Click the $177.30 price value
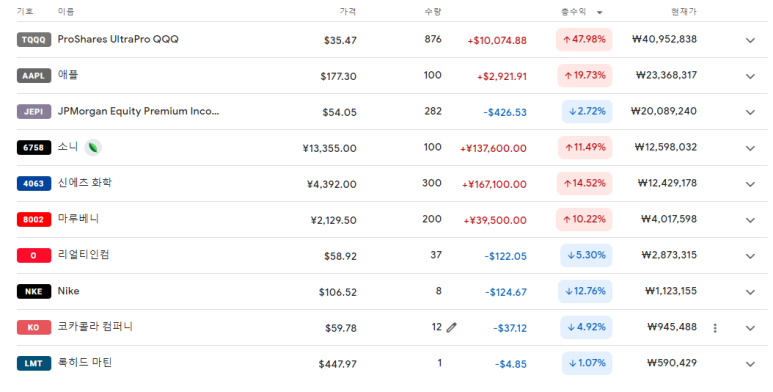Image resolution: width=773 pixels, height=392 pixels. coord(339,76)
